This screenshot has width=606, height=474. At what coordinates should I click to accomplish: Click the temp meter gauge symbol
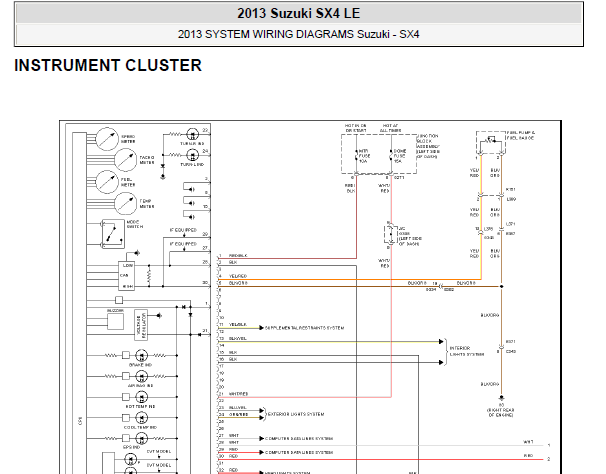point(125,203)
